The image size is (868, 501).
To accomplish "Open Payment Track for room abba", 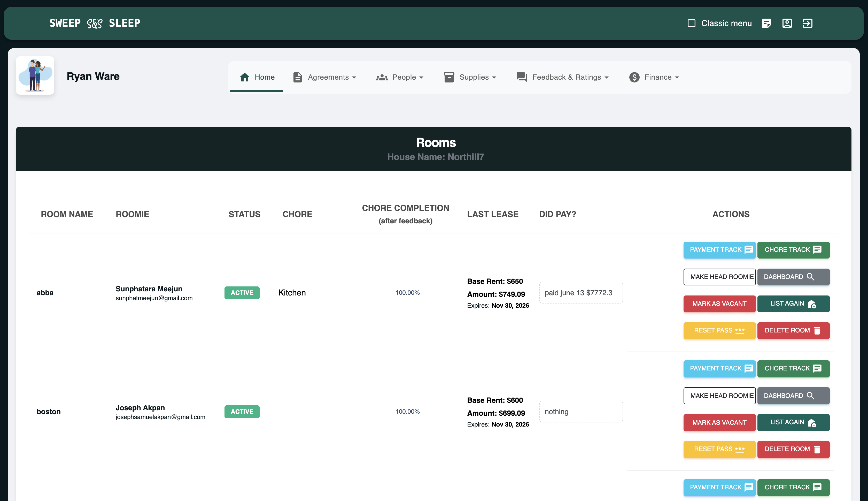I will tap(719, 250).
